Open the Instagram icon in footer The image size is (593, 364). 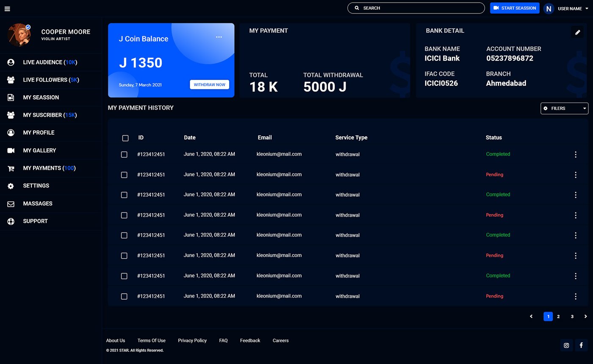pyautogui.click(x=566, y=345)
